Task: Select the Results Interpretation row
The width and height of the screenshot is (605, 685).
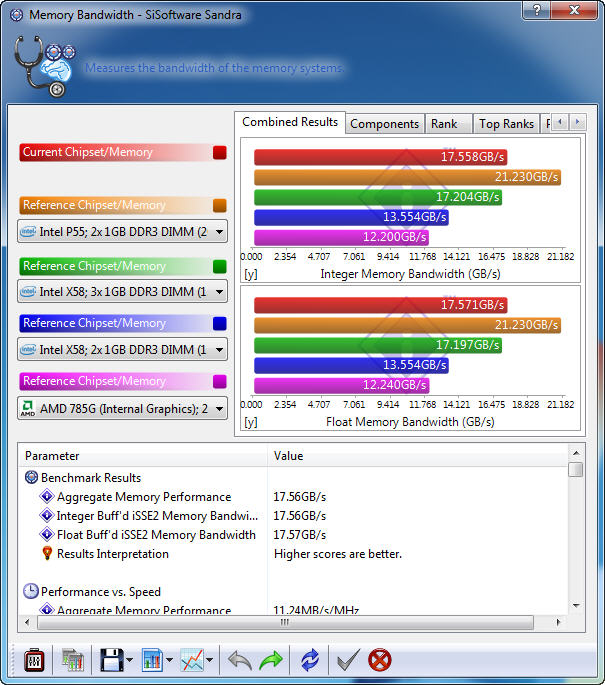Action: point(293,554)
